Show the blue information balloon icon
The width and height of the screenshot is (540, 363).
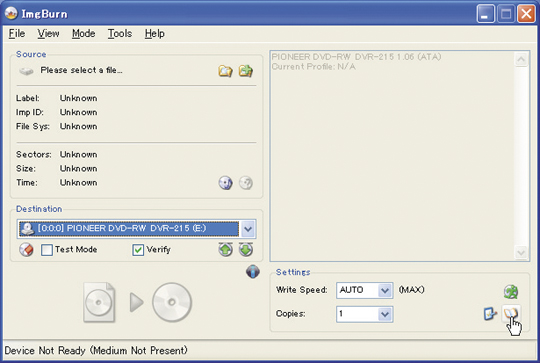pos(253,271)
